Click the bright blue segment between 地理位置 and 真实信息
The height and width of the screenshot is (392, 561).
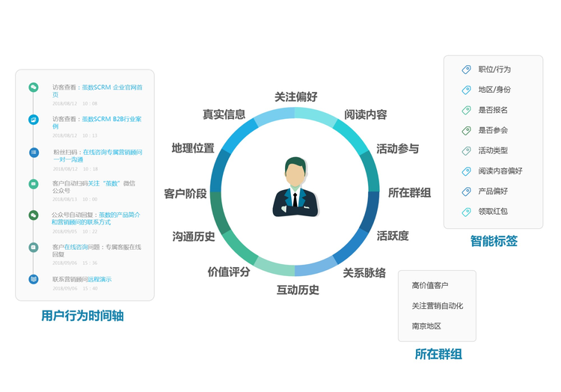tap(239, 135)
